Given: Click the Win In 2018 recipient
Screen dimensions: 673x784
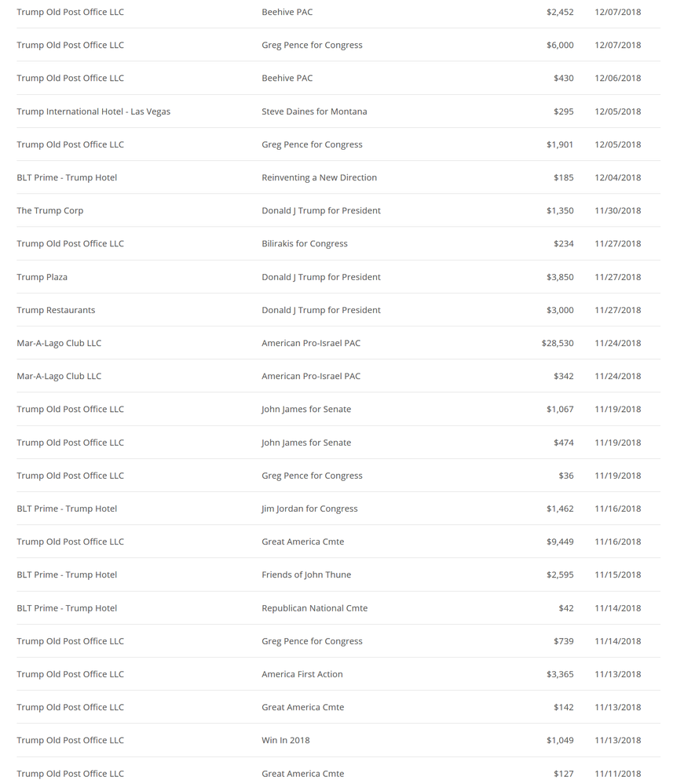Looking at the screenshot, I should click(286, 740).
